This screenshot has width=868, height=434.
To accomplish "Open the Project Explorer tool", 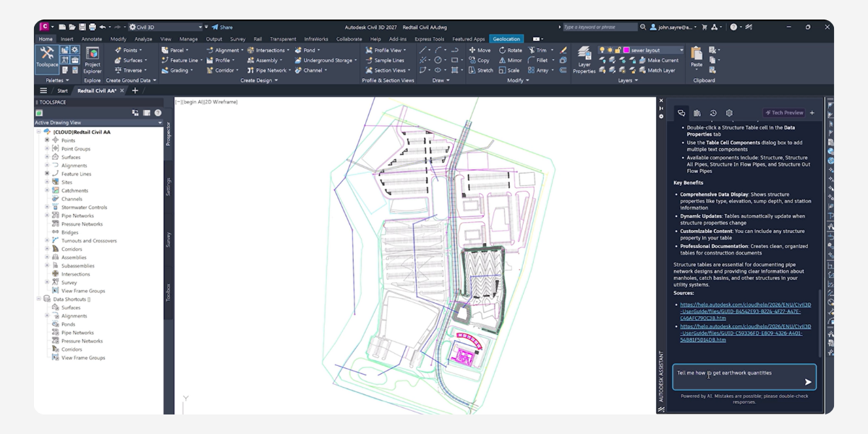I will pyautogui.click(x=93, y=59).
